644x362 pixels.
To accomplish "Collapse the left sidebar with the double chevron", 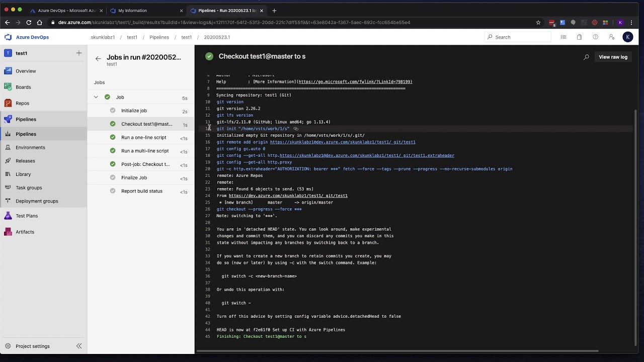I will 79,346.
